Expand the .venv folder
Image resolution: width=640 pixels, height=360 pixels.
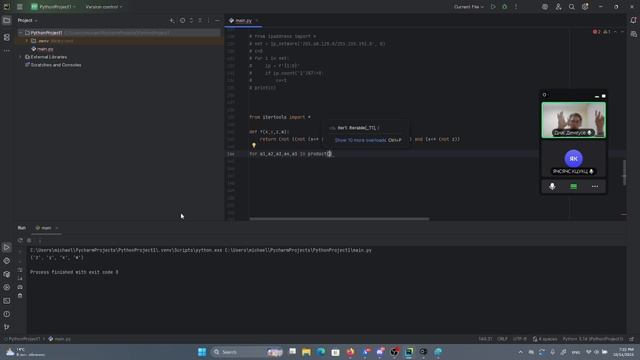click(27, 41)
